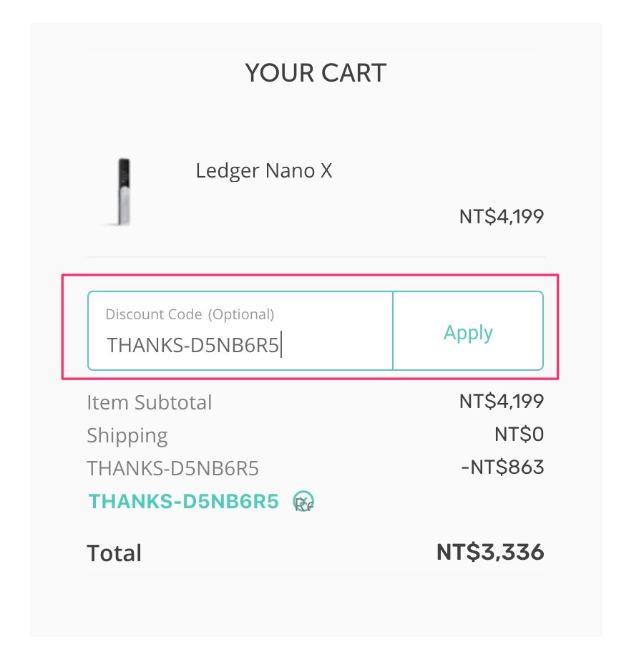Click the Item Subtotal amount NT$4,199
644x660 pixels.
pos(501,401)
